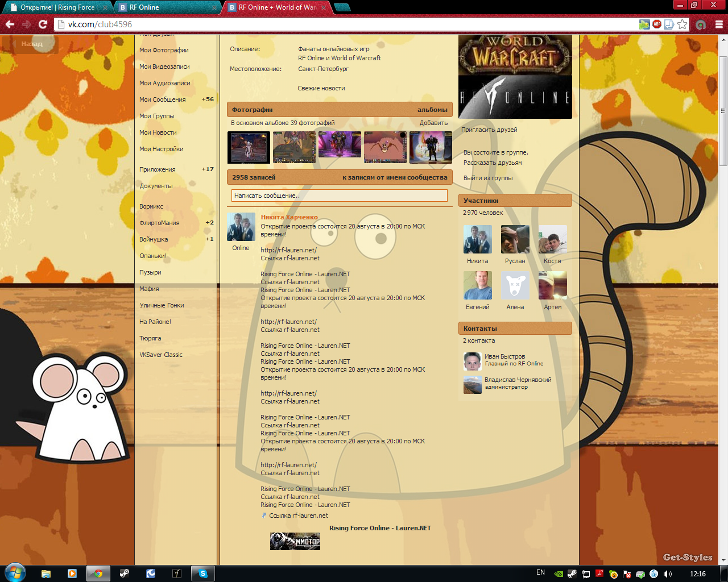Click the Назад back button on the page
Image resolution: width=728 pixels, height=582 pixels.
pos(30,44)
